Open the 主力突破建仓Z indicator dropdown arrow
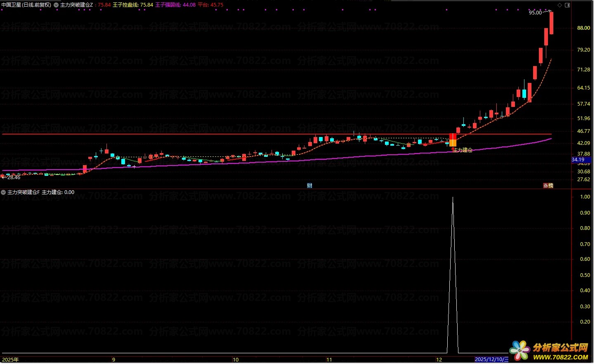595x364 pixels. click(56, 5)
